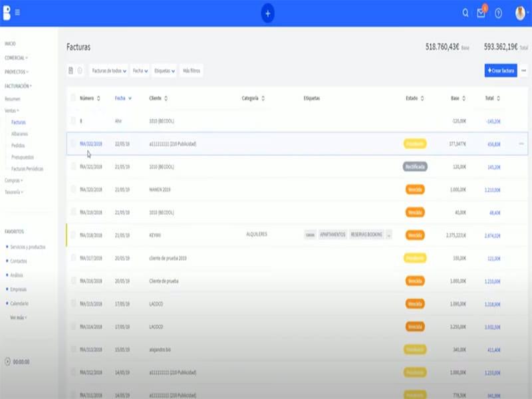Open Resumen in the sidebar
The width and height of the screenshot is (532, 399).
point(13,99)
